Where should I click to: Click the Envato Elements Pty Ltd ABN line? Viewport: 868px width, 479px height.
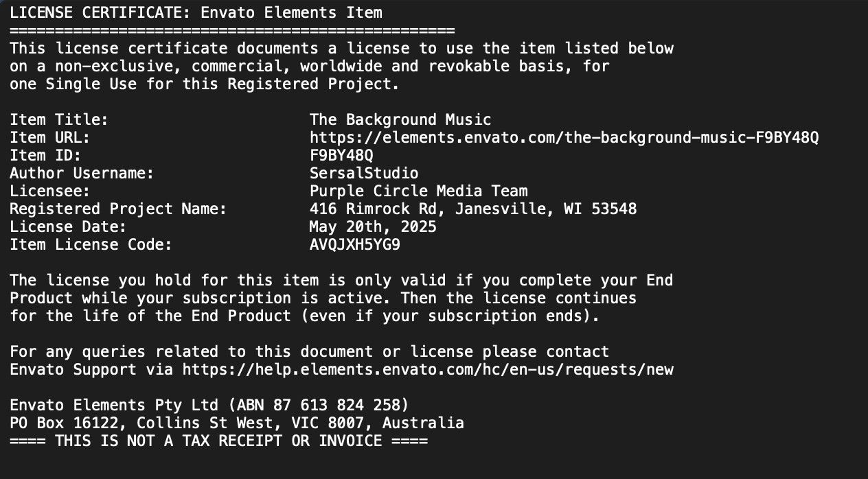[x=209, y=405]
